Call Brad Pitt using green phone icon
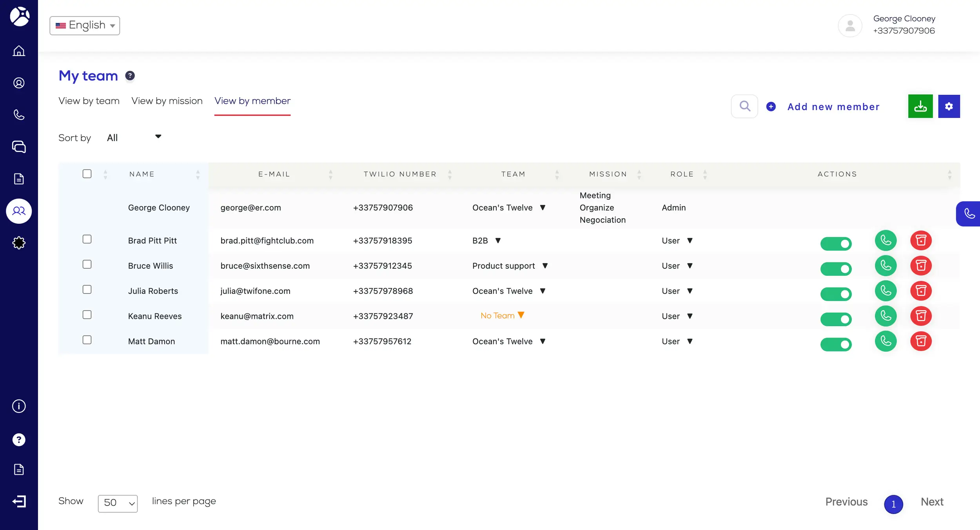Viewport: 980px width, 530px height. pyautogui.click(x=886, y=240)
